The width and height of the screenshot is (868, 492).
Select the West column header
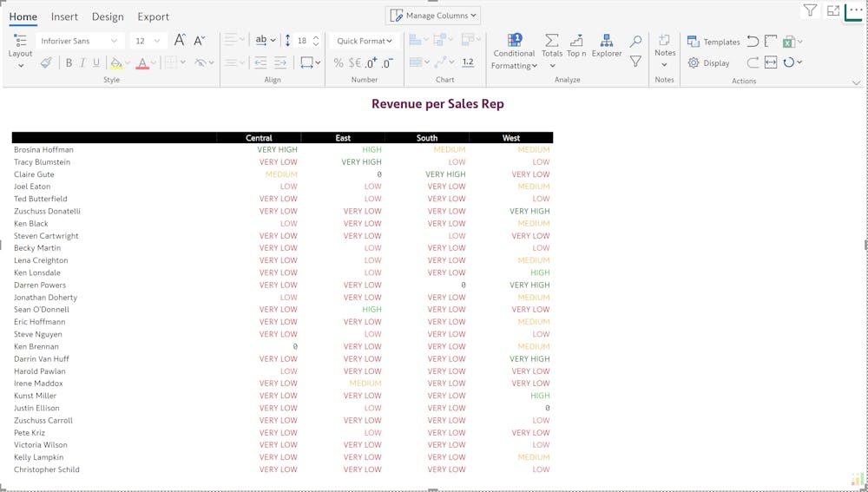pos(511,138)
